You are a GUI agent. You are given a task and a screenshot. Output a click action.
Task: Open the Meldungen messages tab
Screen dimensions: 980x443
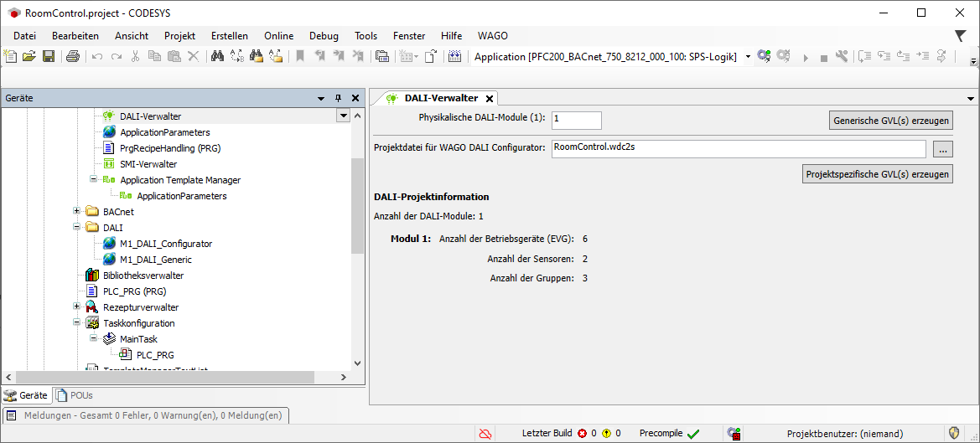[148, 415]
